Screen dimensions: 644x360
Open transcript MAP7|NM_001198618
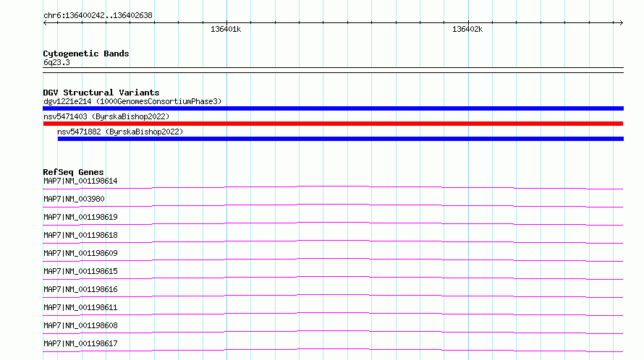pos(80,235)
